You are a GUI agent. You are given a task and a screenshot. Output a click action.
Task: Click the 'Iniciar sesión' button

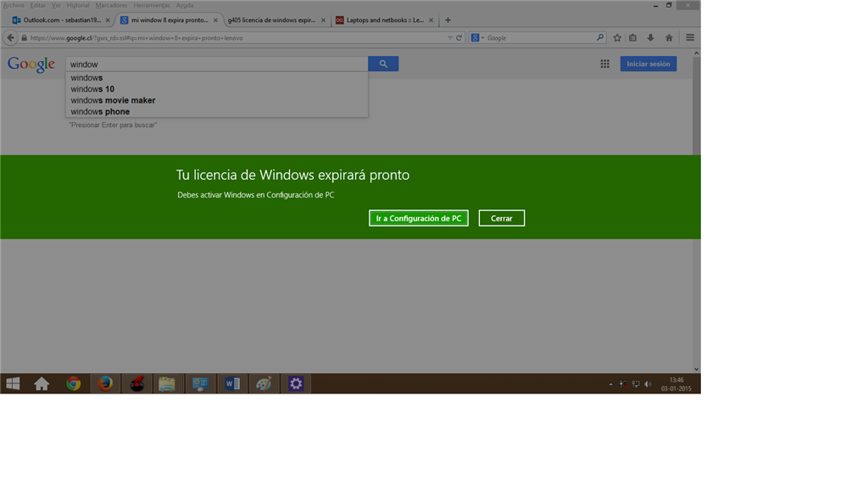(648, 64)
